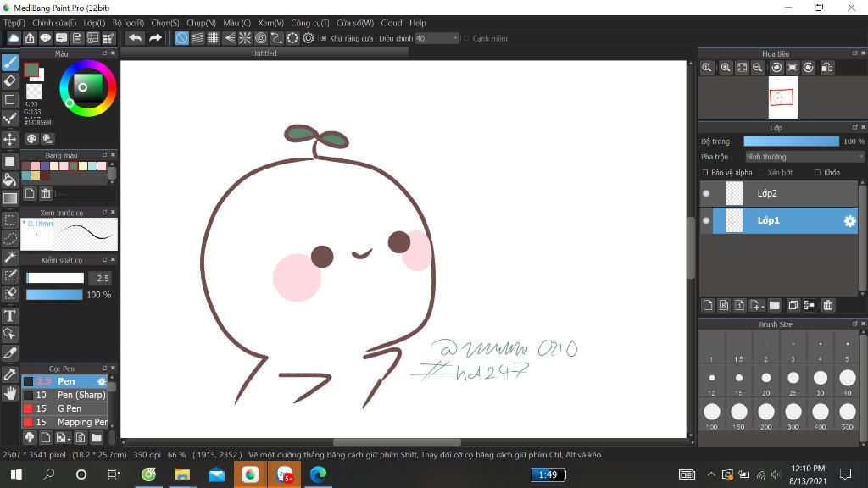Viewport: 868px width, 488px height.
Task: Zoom out the Navigator preview
Action: pos(757,68)
